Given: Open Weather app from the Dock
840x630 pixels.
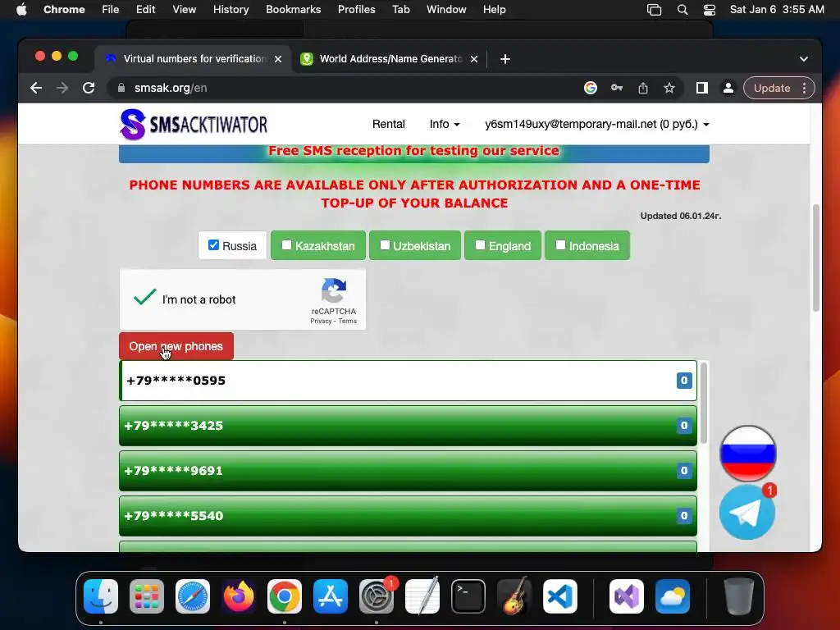Looking at the screenshot, I should 673,596.
